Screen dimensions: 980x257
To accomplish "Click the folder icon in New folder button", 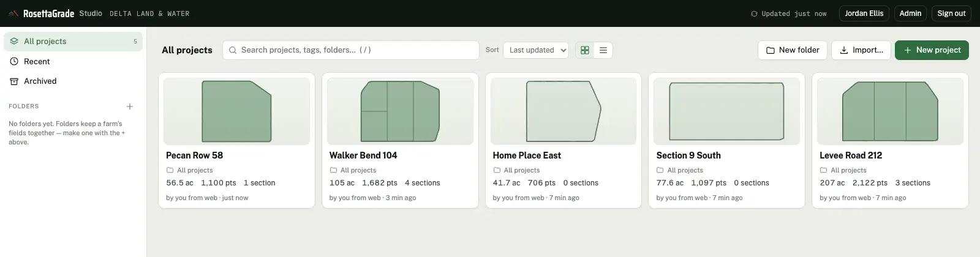I will (771, 50).
